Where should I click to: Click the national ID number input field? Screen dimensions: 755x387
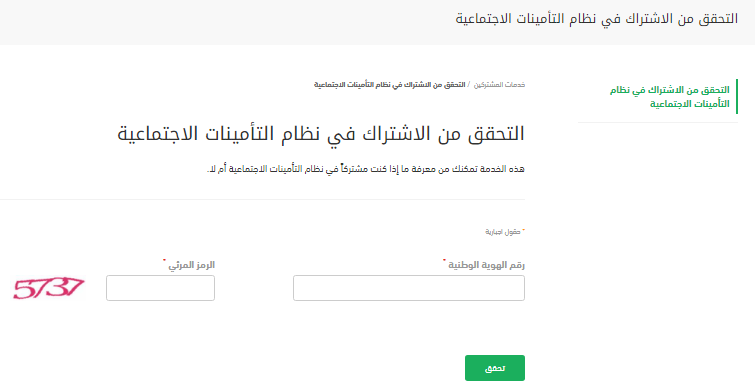409,288
